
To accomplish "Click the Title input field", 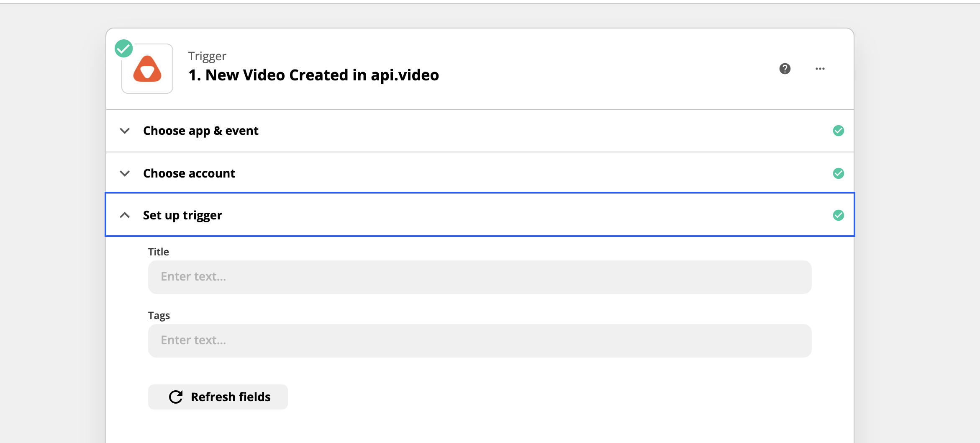I will [479, 276].
